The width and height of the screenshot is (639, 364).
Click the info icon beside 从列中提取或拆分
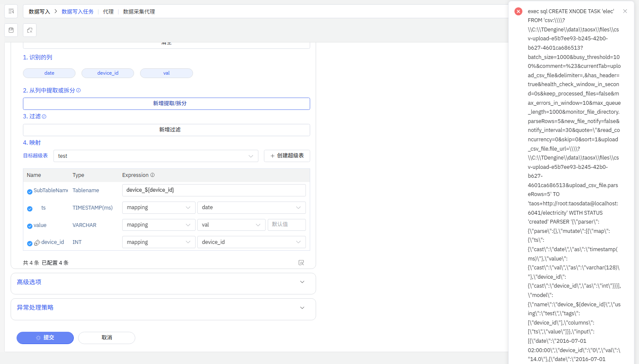click(78, 90)
